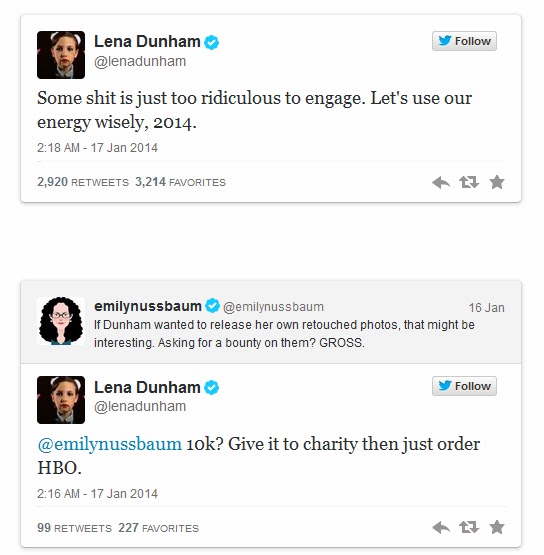Image resolution: width=544 pixels, height=555 pixels.
Task: Open the 16 Jan date of Nussbaum's tweet
Action: 487,308
